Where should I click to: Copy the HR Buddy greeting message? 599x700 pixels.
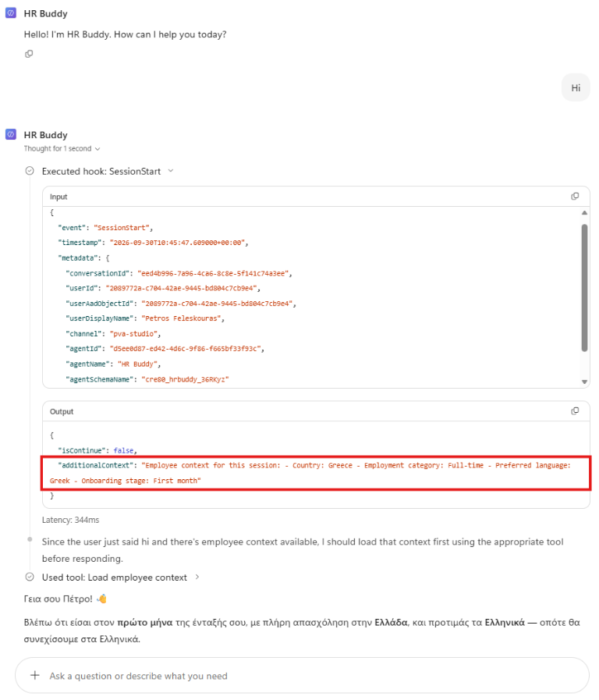click(x=29, y=54)
